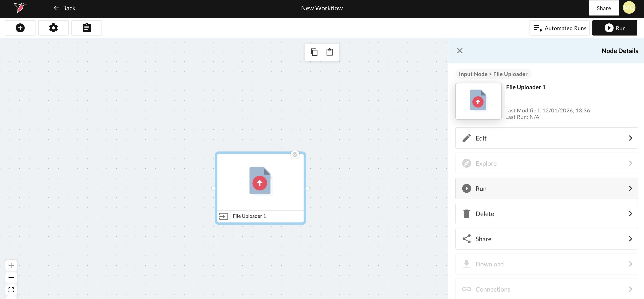Click the hummingbird logo icon

point(20,7)
